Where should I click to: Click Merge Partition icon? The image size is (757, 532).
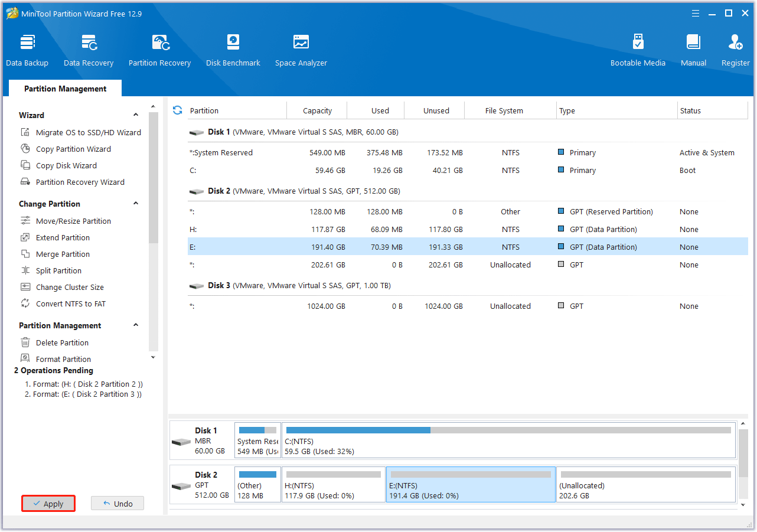click(x=25, y=254)
